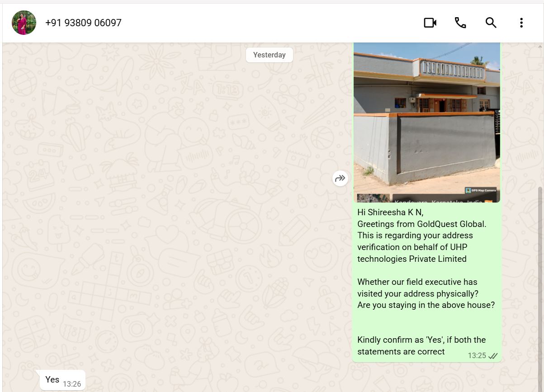Click 'Are you staying in the above house?' line

426,305
